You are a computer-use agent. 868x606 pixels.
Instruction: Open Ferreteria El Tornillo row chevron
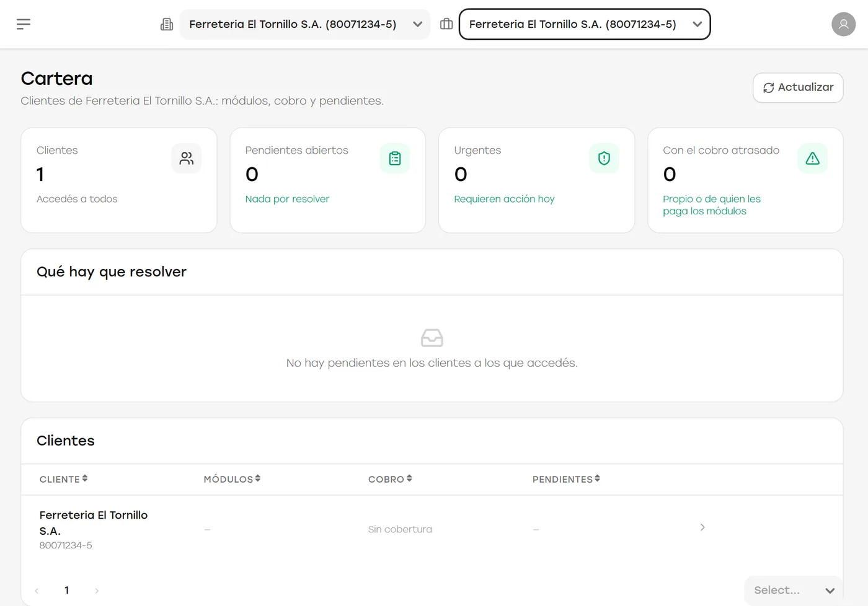pyautogui.click(x=702, y=527)
